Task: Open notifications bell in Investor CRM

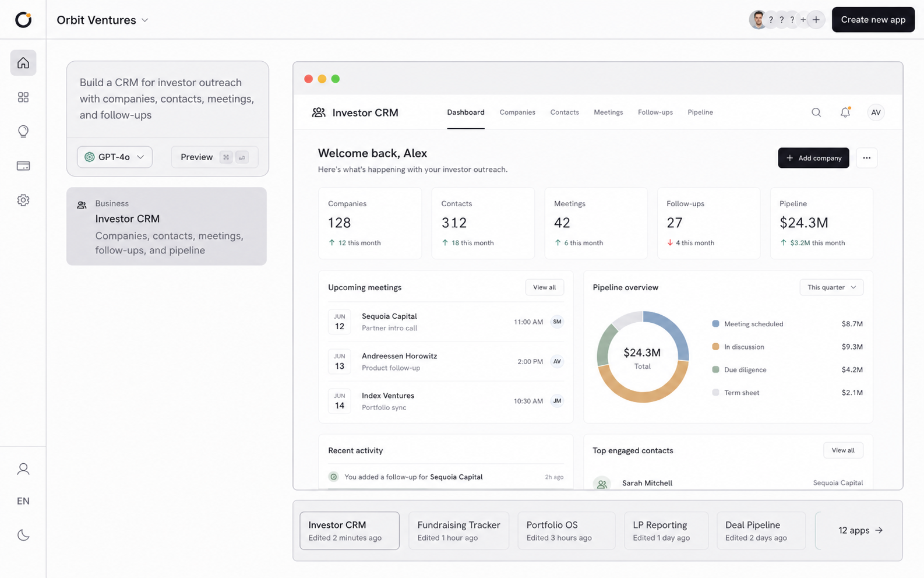Action: tap(845, 112)
